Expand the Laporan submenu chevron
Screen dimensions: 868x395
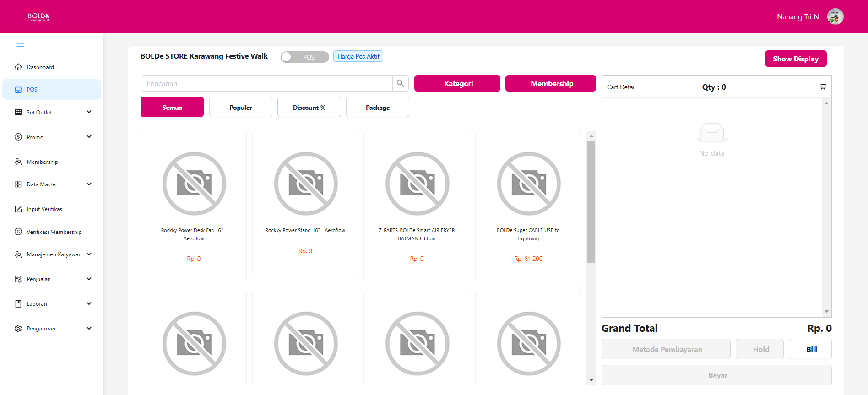[x=89, y=303]
